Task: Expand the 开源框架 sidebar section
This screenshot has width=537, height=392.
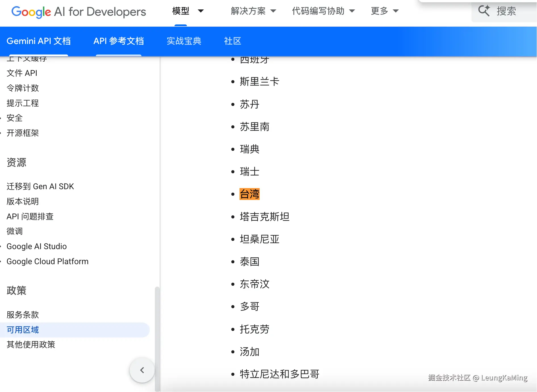Action: (23, 133)
